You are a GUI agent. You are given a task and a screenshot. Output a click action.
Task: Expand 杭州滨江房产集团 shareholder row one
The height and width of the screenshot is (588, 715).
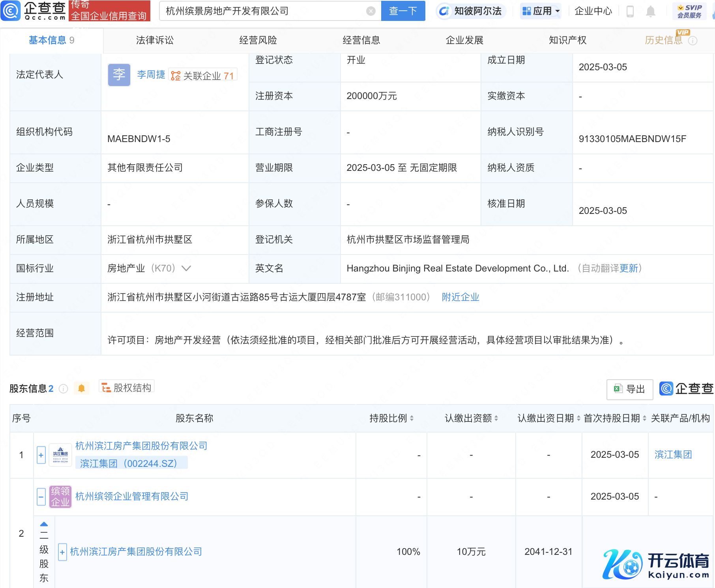[41, 455]
